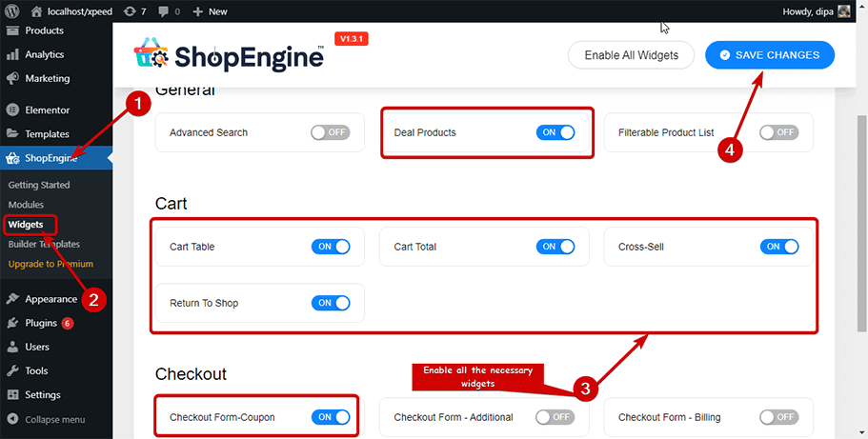Disable the Cross-Sell widget
The width and height of the screenshot is (868, 439).
tap(779, 247)
